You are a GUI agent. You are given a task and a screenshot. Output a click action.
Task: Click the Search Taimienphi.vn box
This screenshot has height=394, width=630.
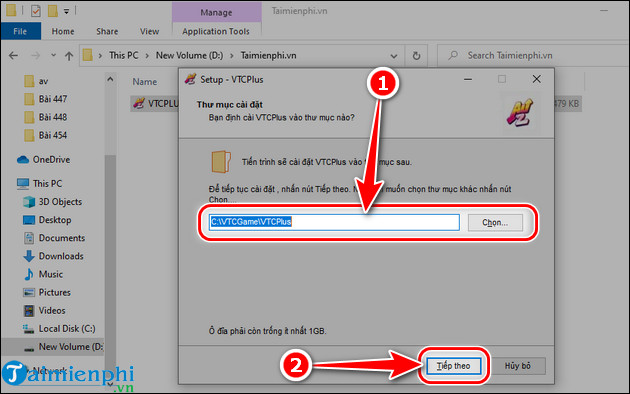pyautogui.click(x=533, y=55)
